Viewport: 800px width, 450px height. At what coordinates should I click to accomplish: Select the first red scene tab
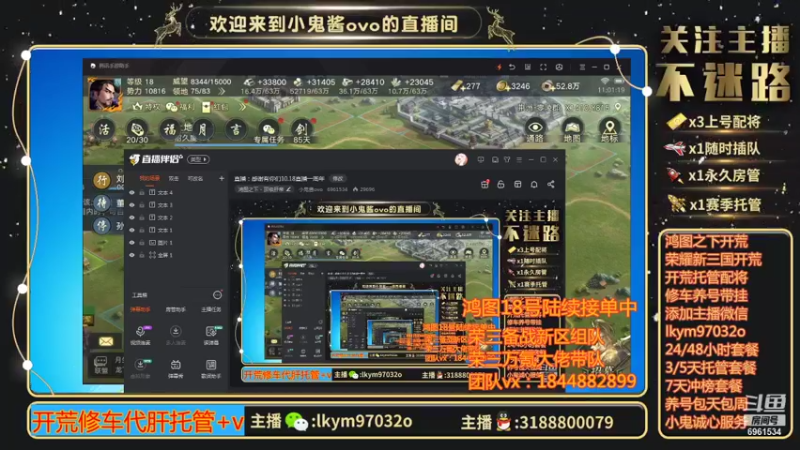[x=149, y=179]
